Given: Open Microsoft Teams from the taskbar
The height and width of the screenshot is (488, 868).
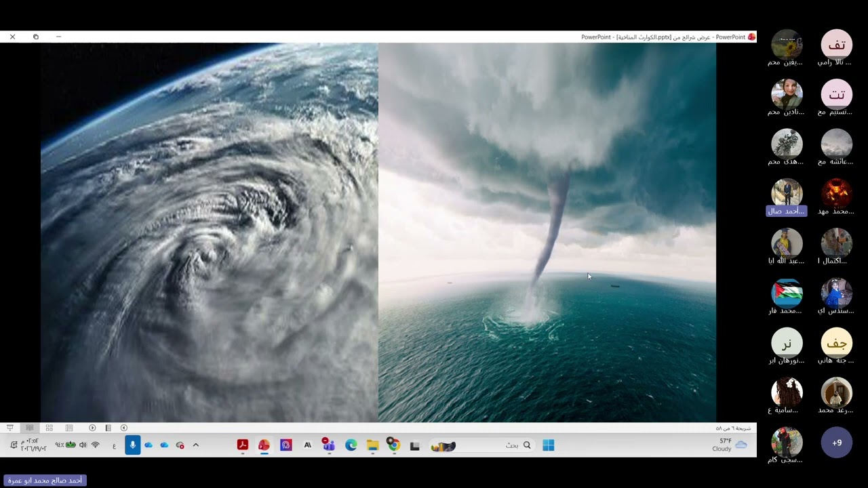Looking at the screenshot, I should [x=329, y=445].
